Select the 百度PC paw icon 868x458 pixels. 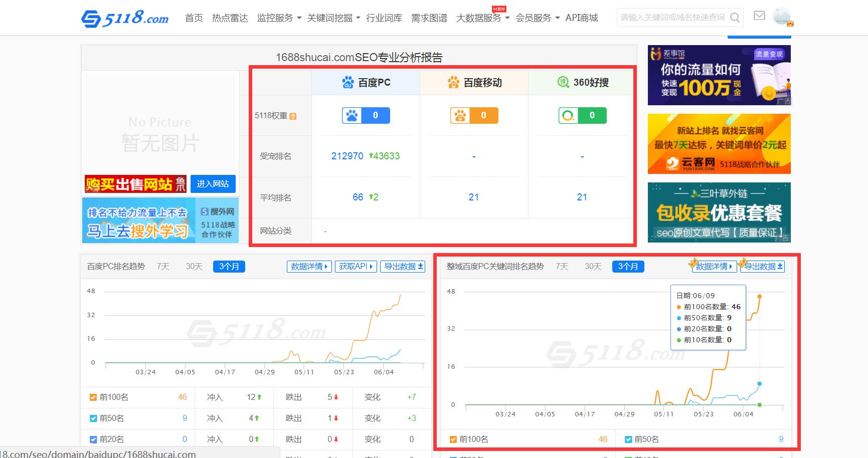[347, 82]
